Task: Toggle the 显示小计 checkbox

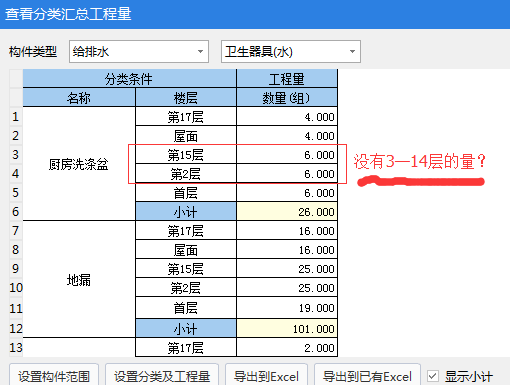Action: 433,376
